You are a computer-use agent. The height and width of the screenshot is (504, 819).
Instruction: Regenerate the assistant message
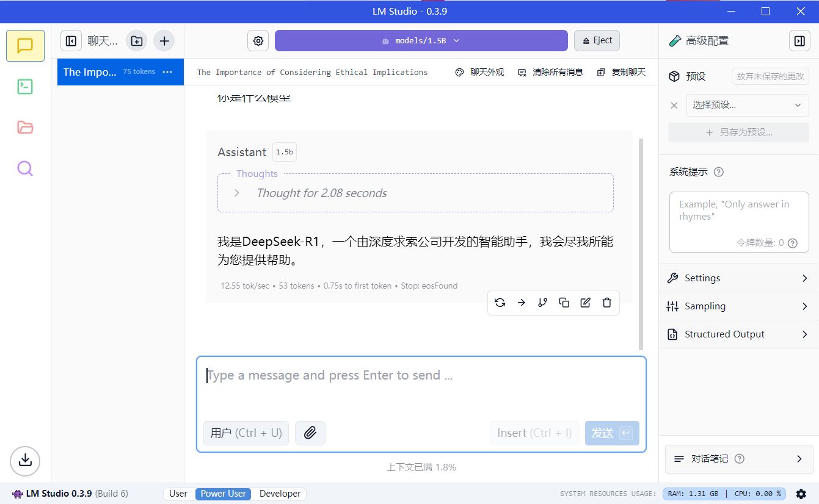coord(500,303)
